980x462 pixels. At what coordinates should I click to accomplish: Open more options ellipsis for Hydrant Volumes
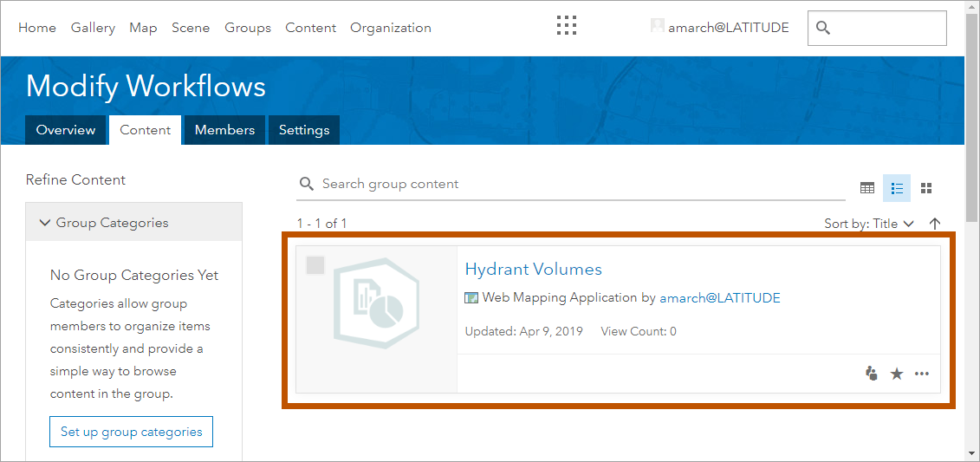click(x=922, y=374)
